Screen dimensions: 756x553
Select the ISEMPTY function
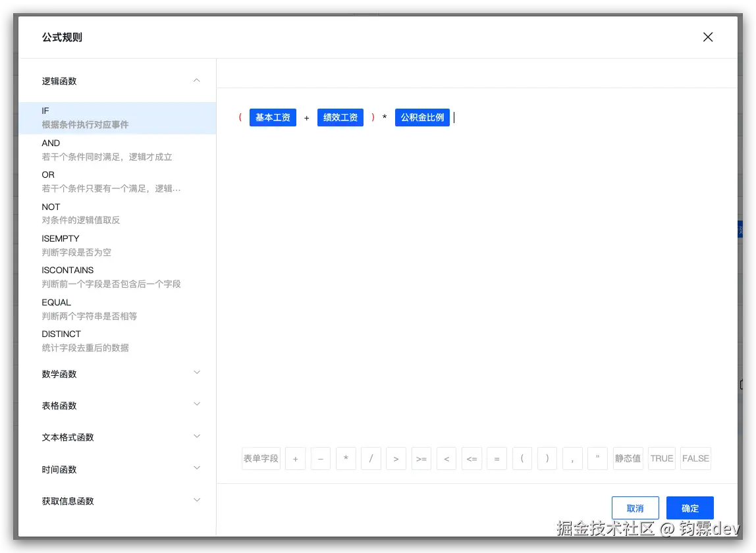[117, 246]
